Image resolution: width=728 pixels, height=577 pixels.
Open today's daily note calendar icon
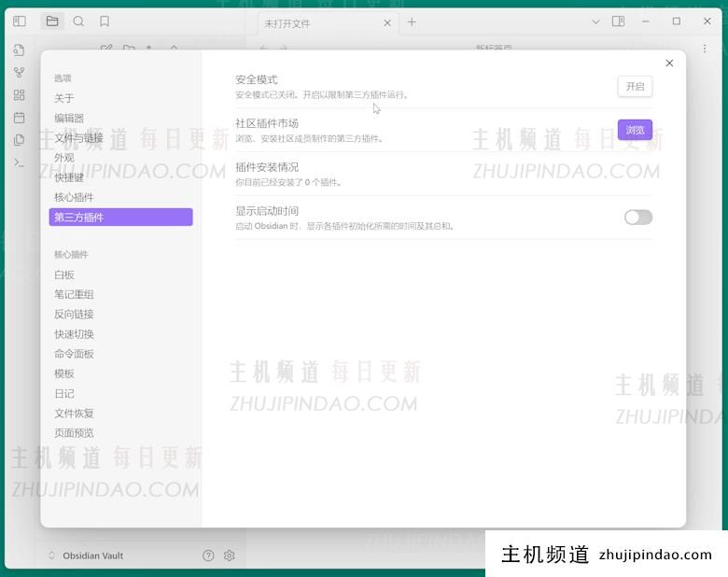tap(19, 118)
